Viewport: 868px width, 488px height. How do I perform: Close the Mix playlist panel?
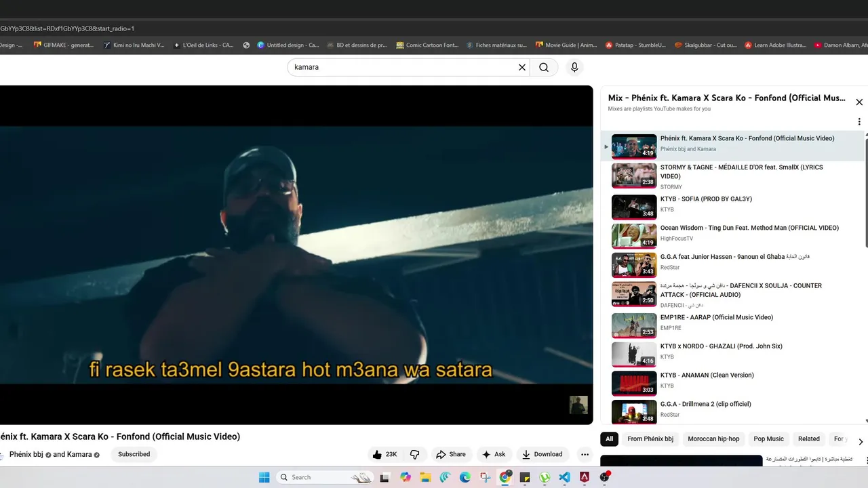[859, 102]
